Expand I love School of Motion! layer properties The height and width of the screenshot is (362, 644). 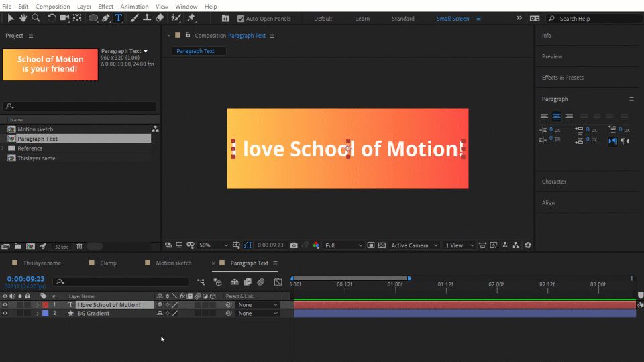coord(38,305)
